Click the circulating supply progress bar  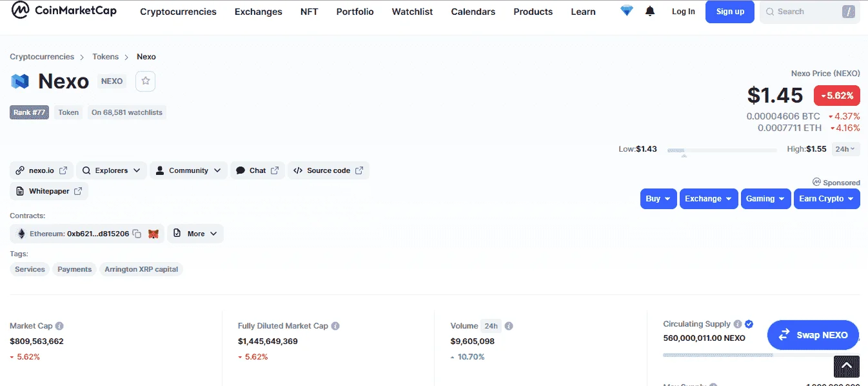(x=761, y=355)
